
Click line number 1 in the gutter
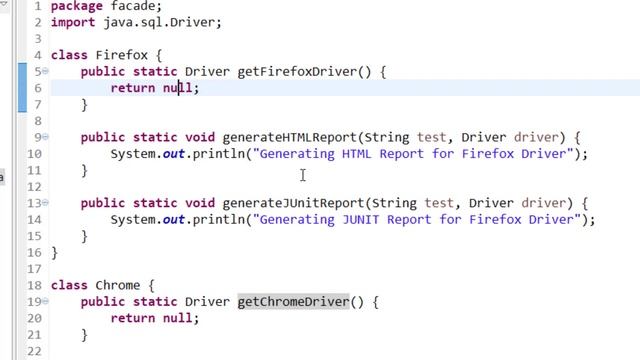38,6
